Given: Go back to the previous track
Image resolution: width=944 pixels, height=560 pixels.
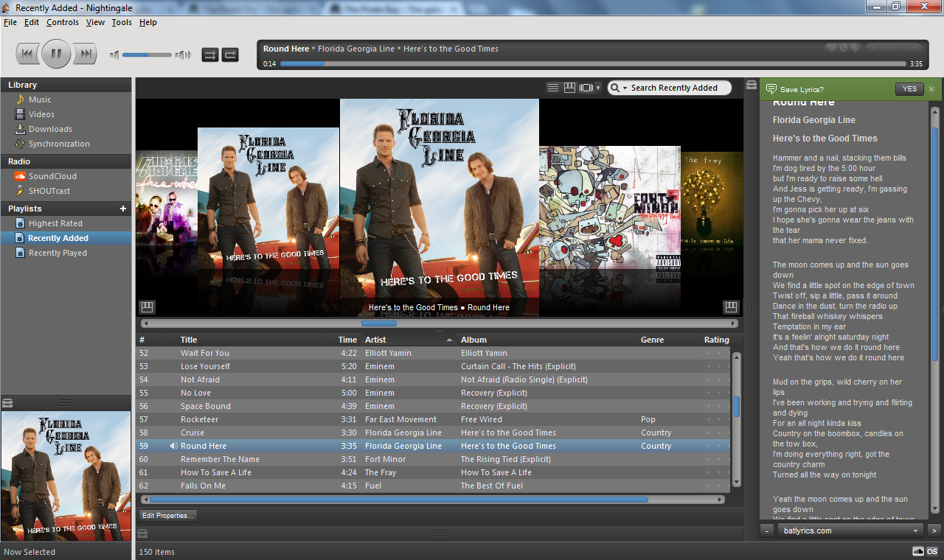Looking at the screenshot, I should point(27,54).
